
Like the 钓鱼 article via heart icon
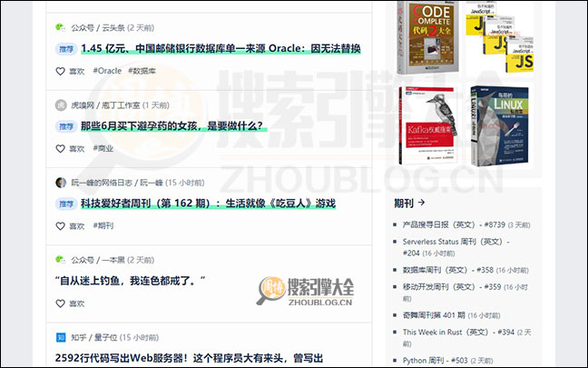(x=61, y=303)
